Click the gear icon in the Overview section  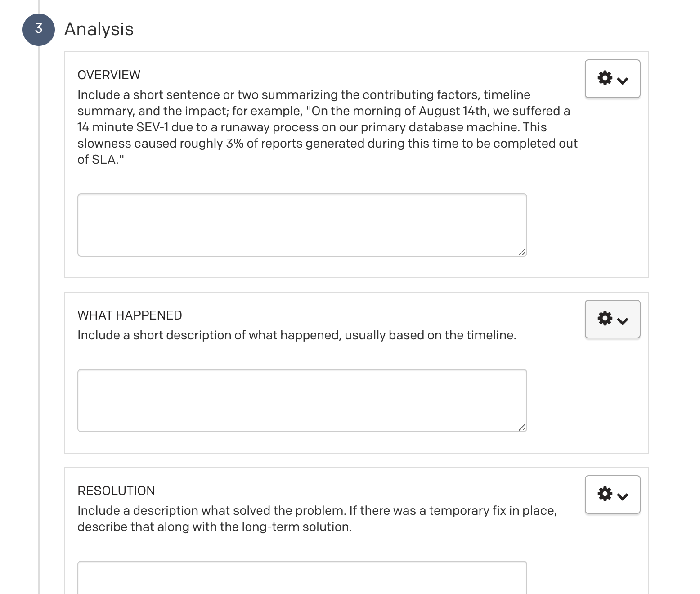pyautogui.click(x=605, y=78)
